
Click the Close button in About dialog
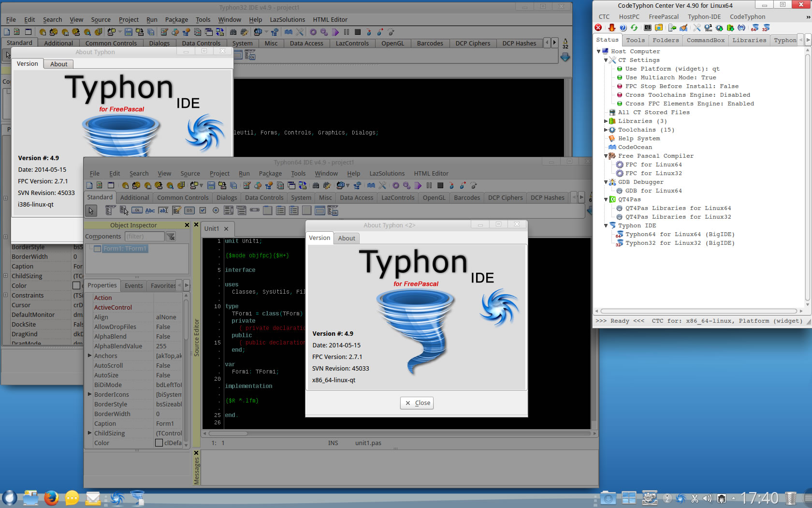tap(417, 403)
